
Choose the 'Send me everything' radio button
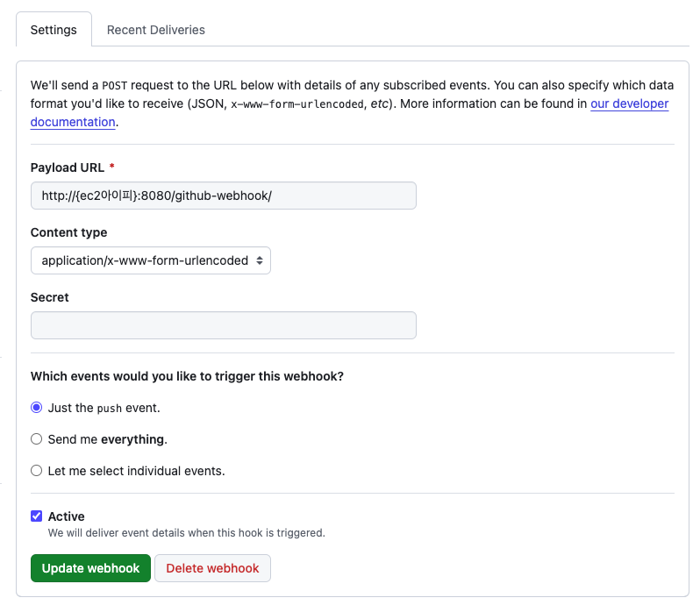pos(37,439)
